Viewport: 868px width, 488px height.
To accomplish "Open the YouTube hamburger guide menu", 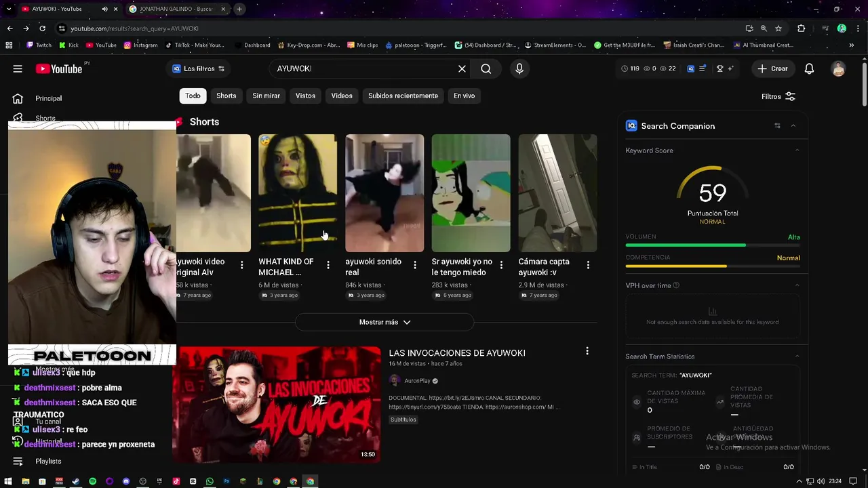I will click(18, 68).
